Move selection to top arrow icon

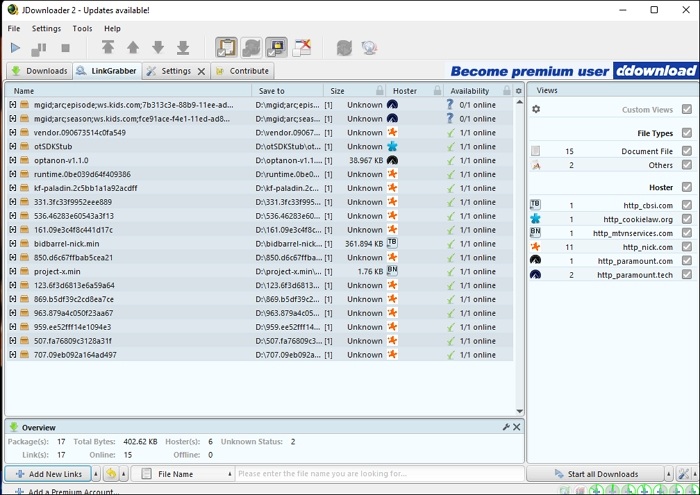[x=108, y=47]
